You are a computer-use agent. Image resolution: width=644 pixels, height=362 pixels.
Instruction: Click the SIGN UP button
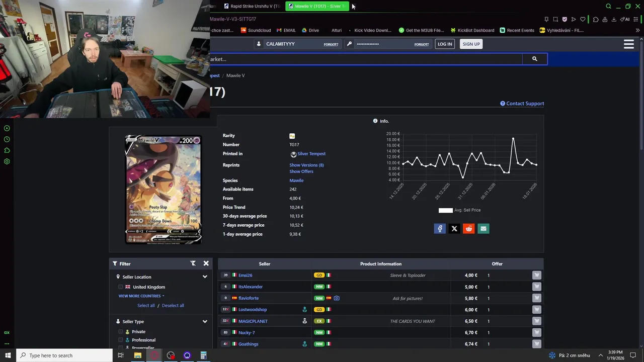click(471, 44)
